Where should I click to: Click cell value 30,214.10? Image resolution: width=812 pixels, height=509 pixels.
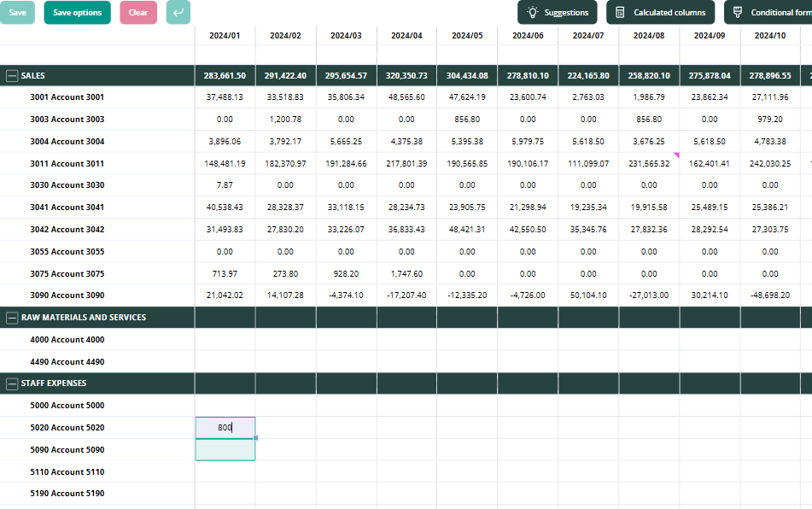[x=710, y=295]
